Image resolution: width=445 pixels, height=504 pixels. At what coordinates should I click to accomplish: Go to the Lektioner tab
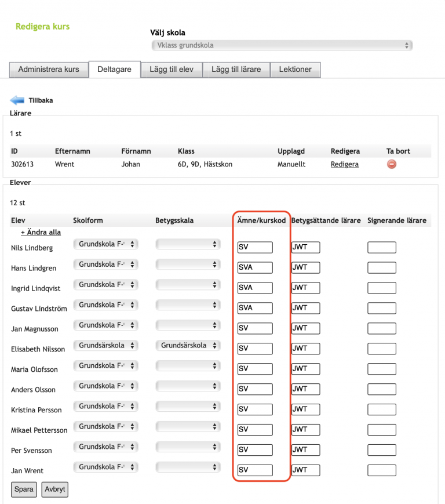296,69
